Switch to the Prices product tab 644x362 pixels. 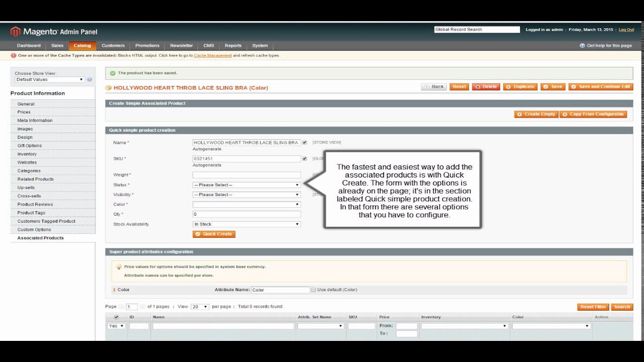tap(53, 112)
